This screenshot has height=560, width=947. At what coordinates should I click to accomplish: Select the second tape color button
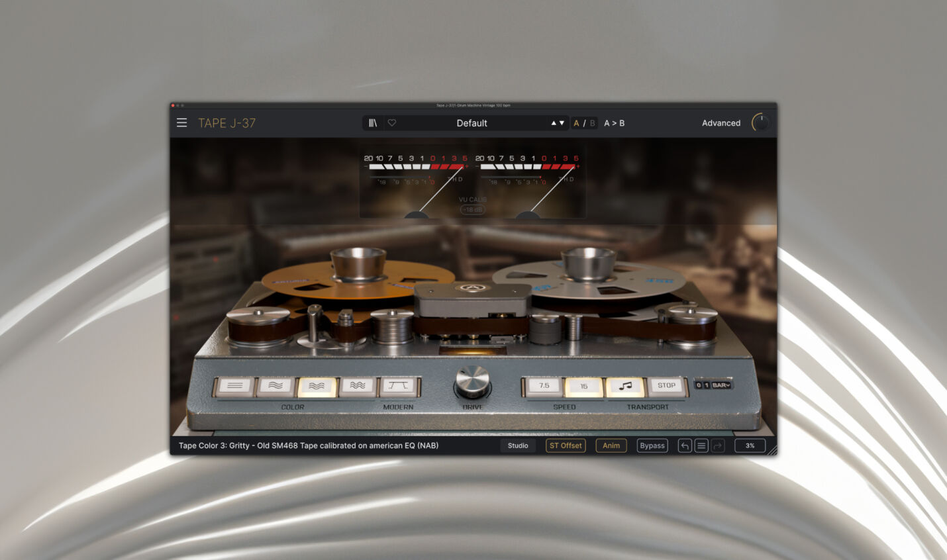pos(275,386)
